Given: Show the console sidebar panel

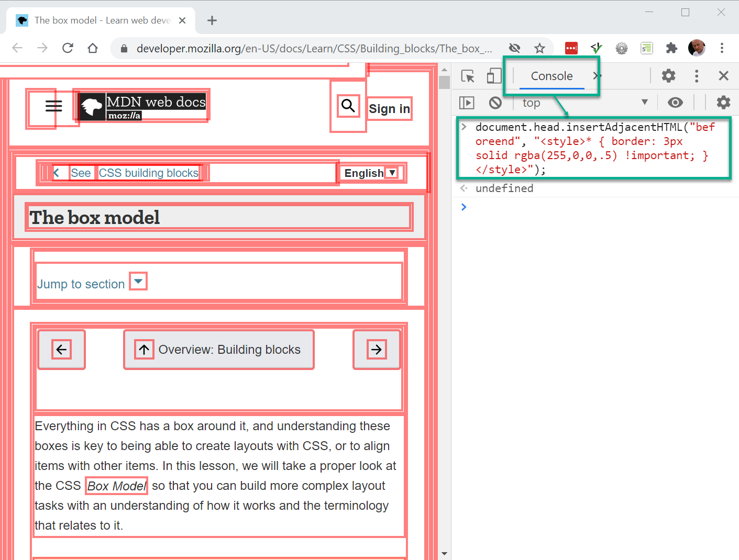Looking at the screenshot, I should (x=466, y=103).
